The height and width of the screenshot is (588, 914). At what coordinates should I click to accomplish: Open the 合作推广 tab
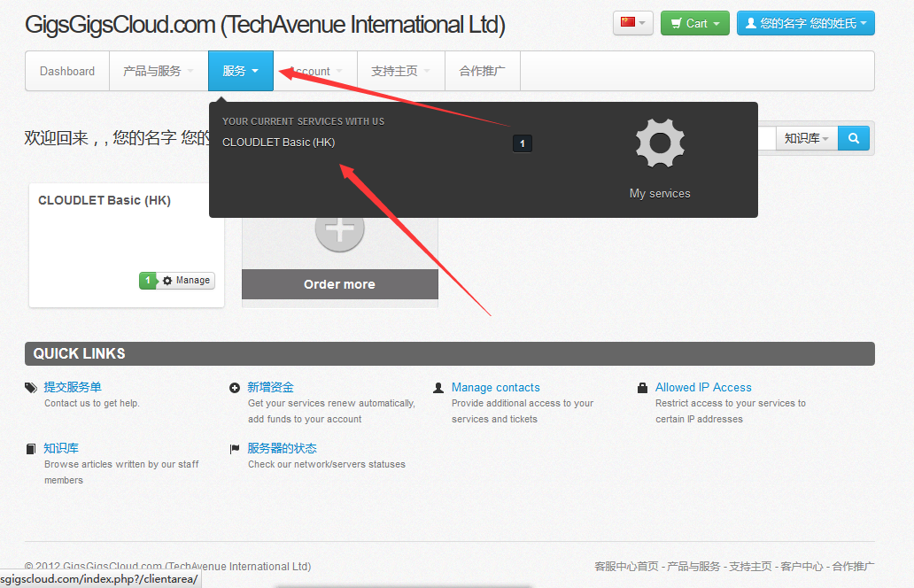pyautogui.click(x=482, y=71)
